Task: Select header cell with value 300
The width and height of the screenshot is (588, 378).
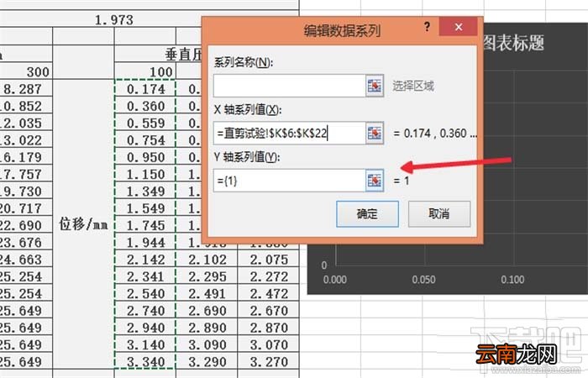Action: click(x=26, y=71)
